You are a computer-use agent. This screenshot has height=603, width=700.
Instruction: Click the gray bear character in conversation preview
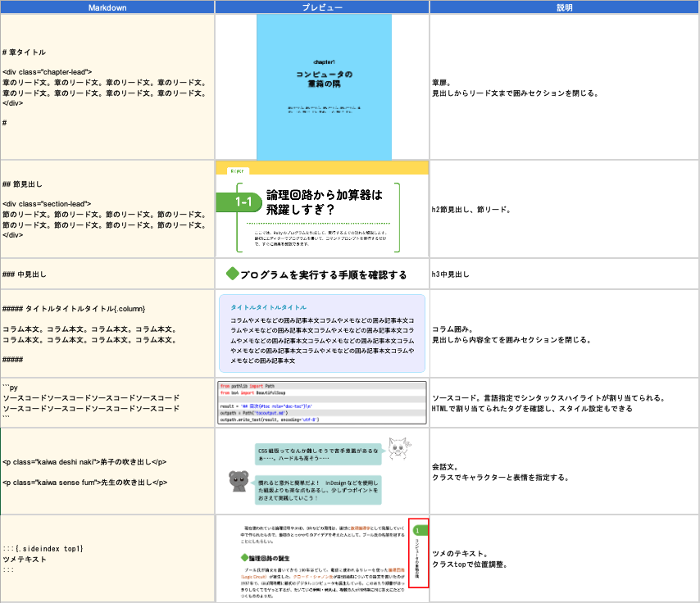pyautogui.click(x=239, y=483)
